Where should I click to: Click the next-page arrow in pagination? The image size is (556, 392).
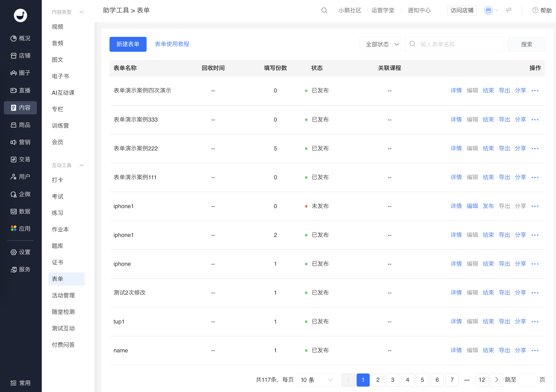pyautogui.click(x=497, y=380)
